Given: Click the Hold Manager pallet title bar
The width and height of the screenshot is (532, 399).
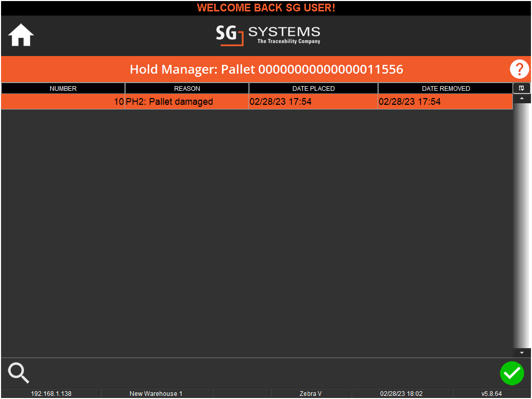Looking at the screenshot, I should (x=266, y=69).
